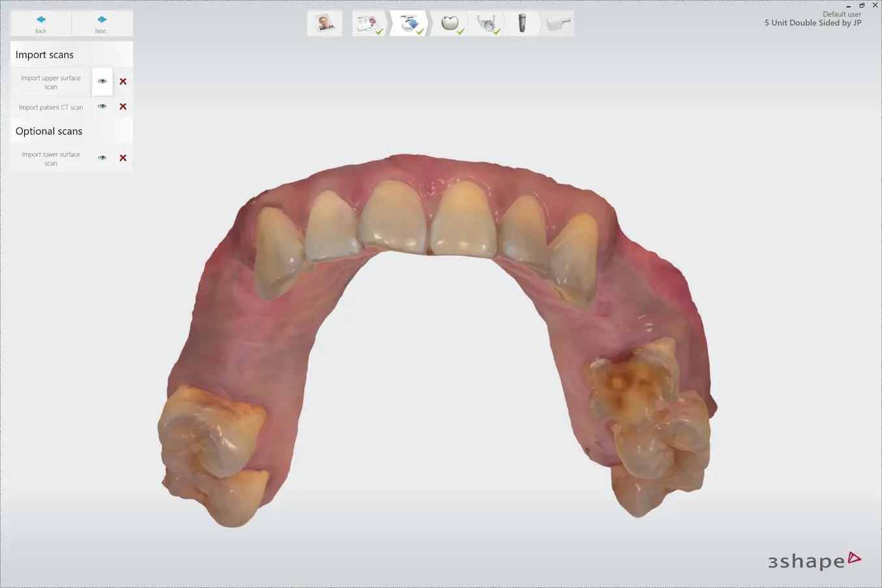Hide the patient CT scan with its eye icon
The width and height of the screenshot is (882, 588).
click(102, 106)
